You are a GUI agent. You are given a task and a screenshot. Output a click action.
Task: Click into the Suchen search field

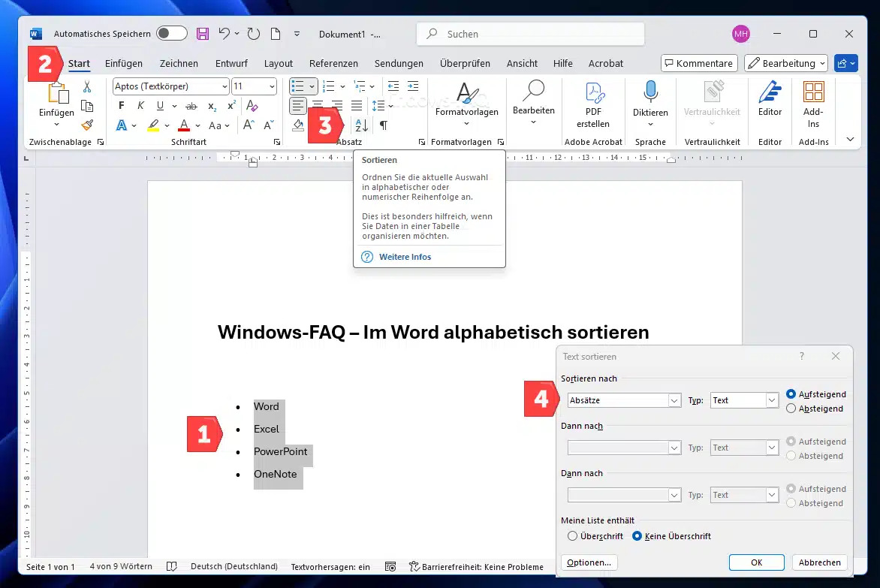tap(530, 34)
